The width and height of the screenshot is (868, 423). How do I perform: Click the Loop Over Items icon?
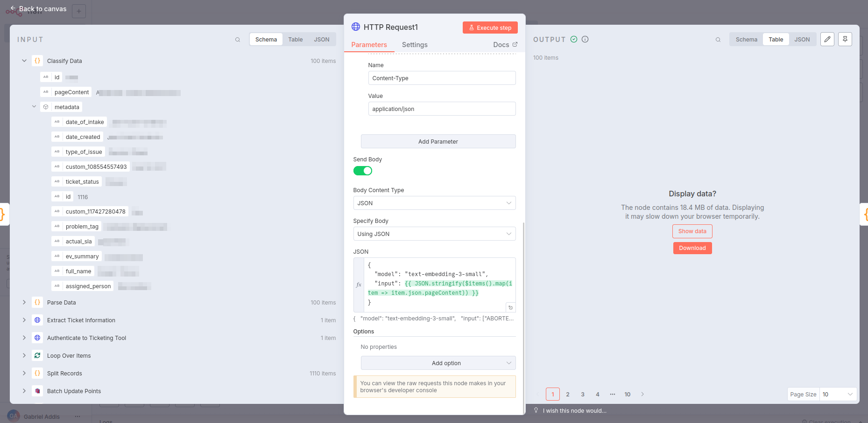[x=37, y=355]
